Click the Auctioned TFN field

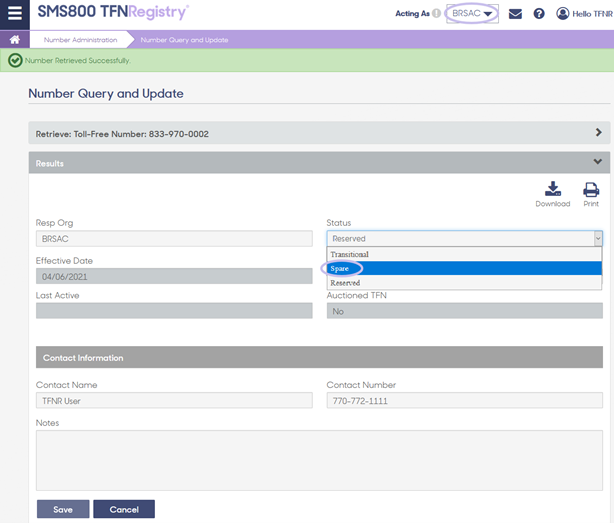[465, 311]
